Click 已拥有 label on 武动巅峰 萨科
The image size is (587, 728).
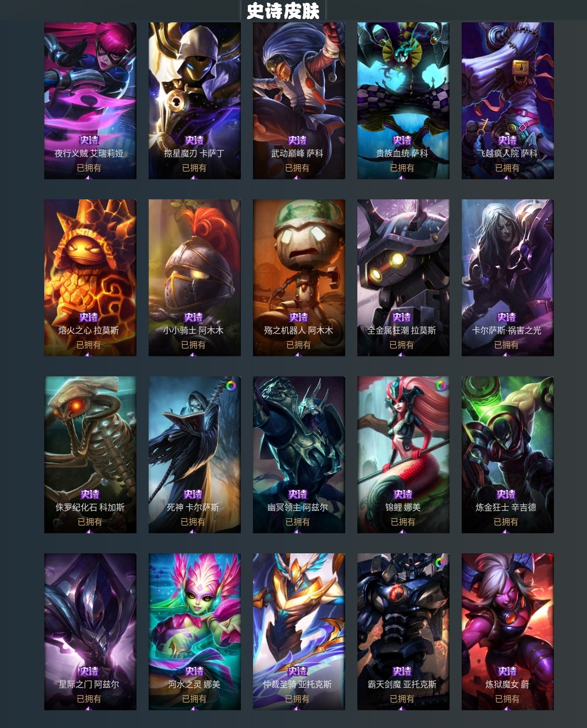click(297, 168)
